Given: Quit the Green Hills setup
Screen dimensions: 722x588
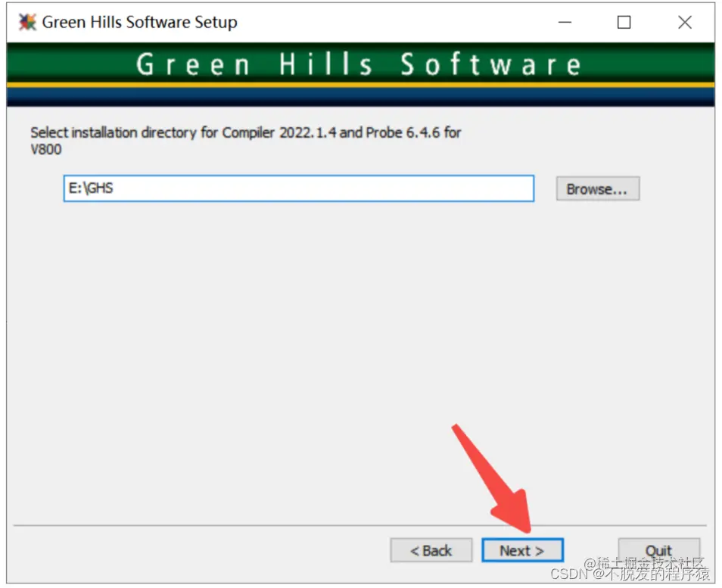Looking at the screenshot, I should (658, 549).
